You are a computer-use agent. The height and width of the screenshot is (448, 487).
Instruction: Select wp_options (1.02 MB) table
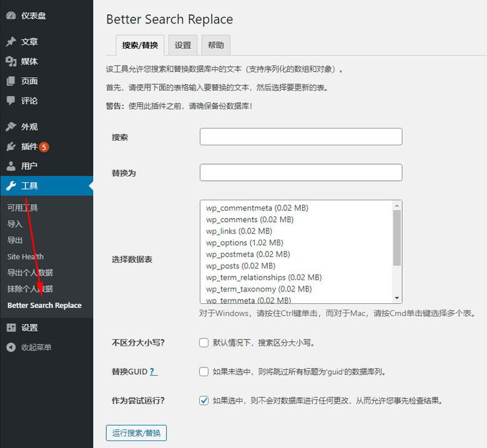[245, 243]
